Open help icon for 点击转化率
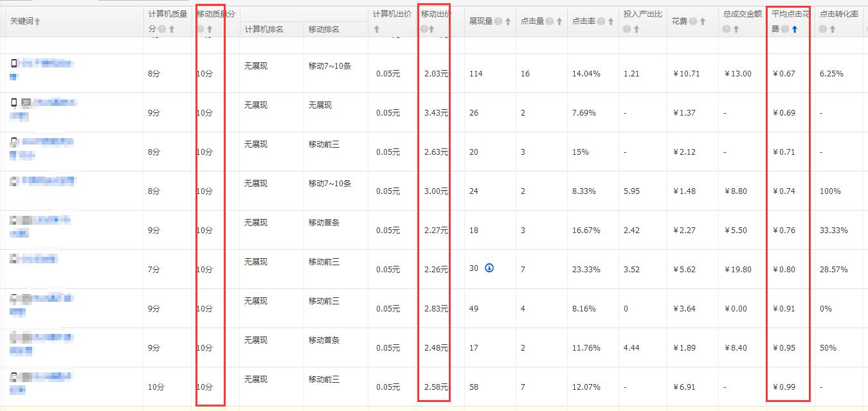Viewport: 868px width, 411px height. pos(823,29)
